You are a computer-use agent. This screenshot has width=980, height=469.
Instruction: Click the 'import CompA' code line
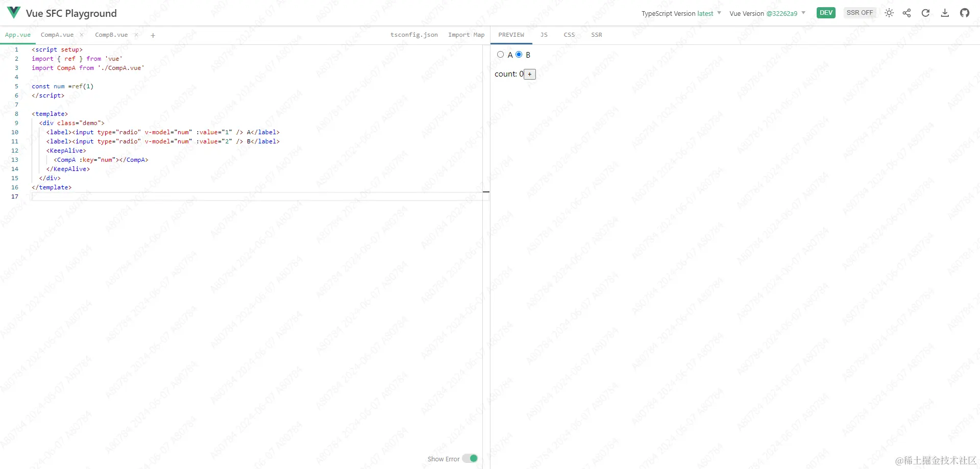(x=88, y=68)
